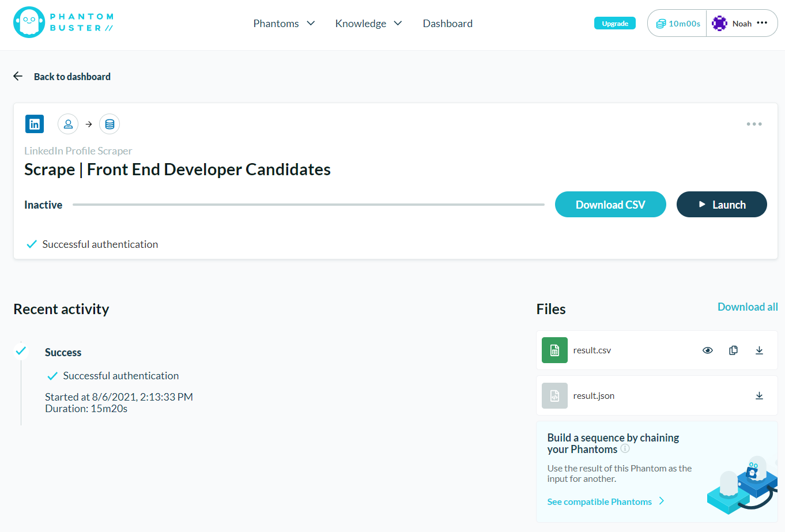
Task: Click Noah's purple avatar in the header
Action: (719, 23)
